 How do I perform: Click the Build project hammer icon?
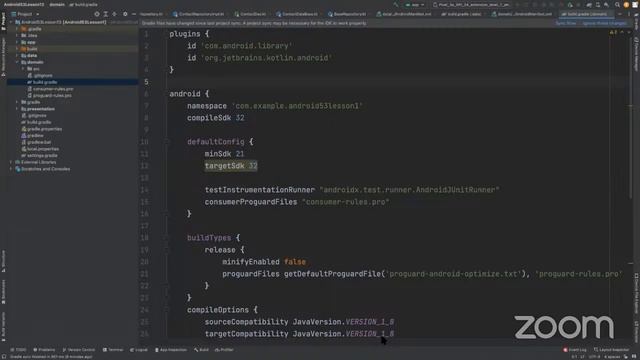[x=396, y=5]
